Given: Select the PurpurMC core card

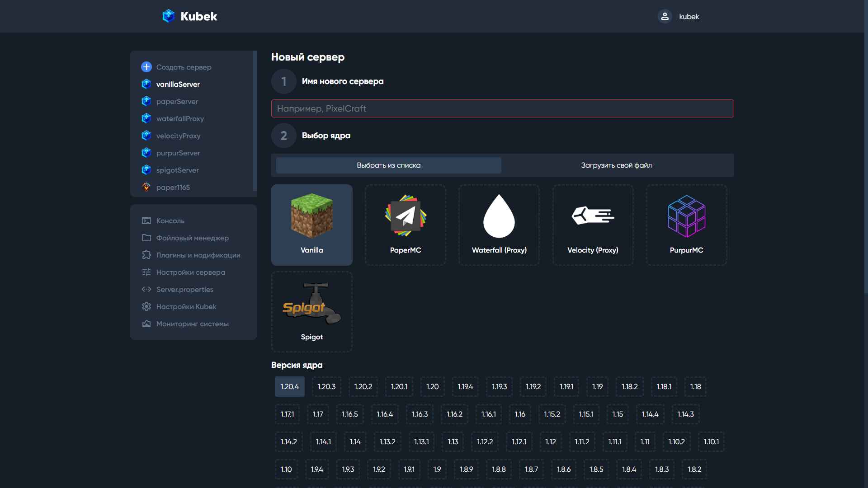Looking at the screenshot, I should tap(686, 225).
